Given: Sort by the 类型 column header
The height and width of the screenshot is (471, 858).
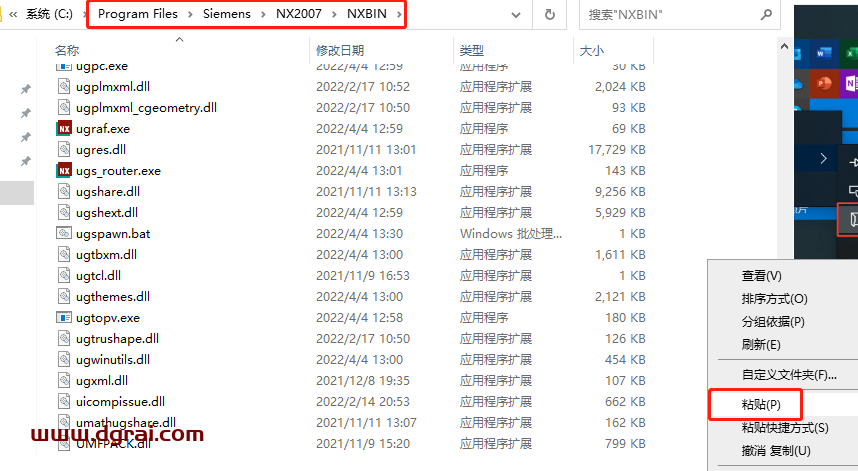Looking at the screenshot, I should 472,51.
